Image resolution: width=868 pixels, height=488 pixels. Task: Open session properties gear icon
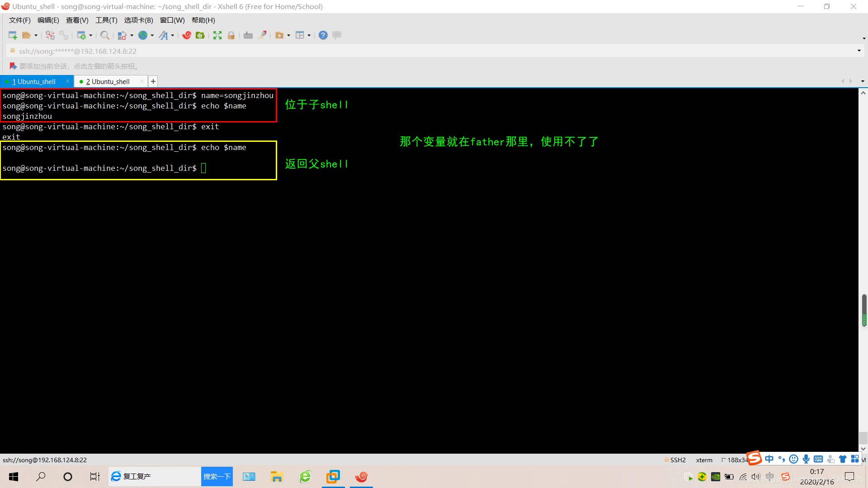pyautogui.click(x=81, y=35)
